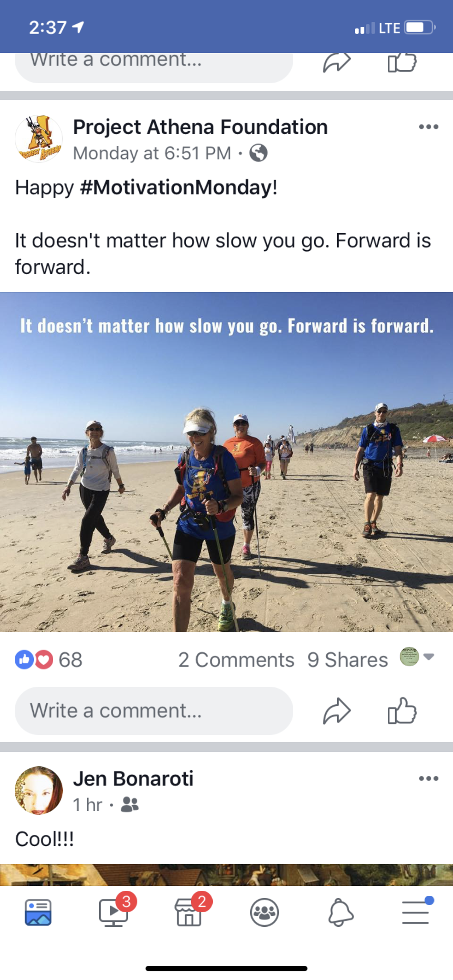
Task: Open the News Feed tab
Action: point(38,912)
